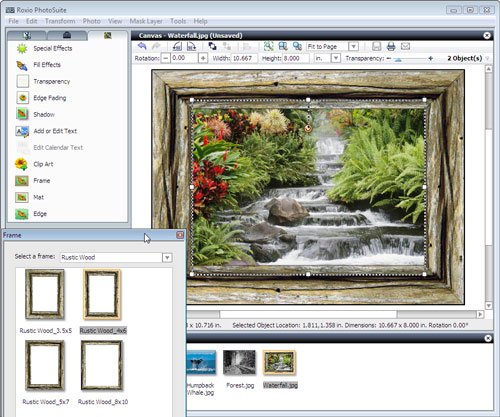Click Add or Edit Text
Viewport: 500px width, 417px height.
55,131
